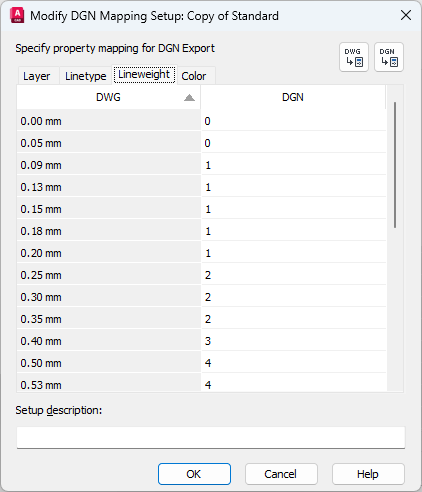422x492 pixels.
Task: Confirm changes with the OK button
Action: pyautogui.click(x=194, y=474)
